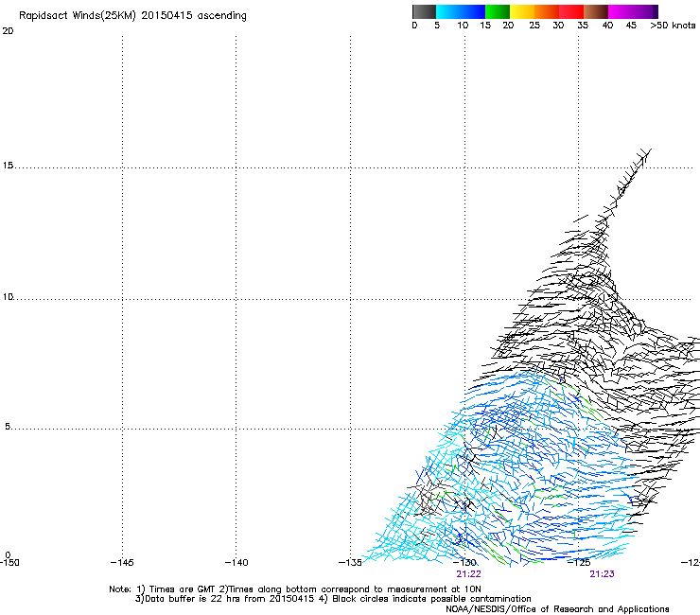Screen dimensions: 700x615
Task: Click the latitude axis label '15'
Action: click(8, 166)
